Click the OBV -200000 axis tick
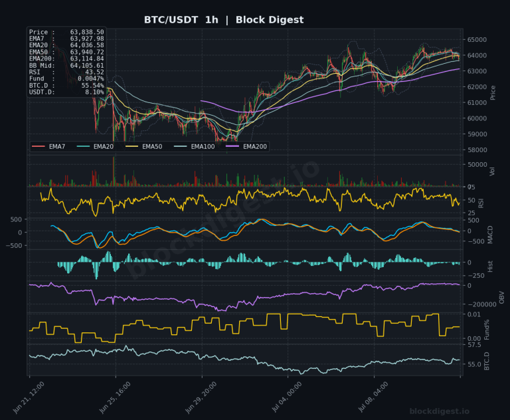The width and height of the screenshot is (510, 420). (481, 304)
